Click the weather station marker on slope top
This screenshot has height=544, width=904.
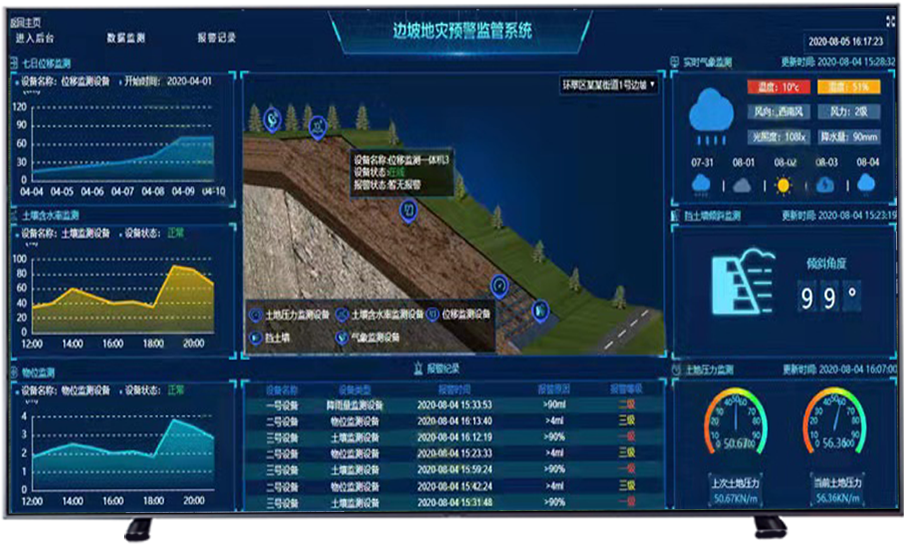(x=271, y=119)
